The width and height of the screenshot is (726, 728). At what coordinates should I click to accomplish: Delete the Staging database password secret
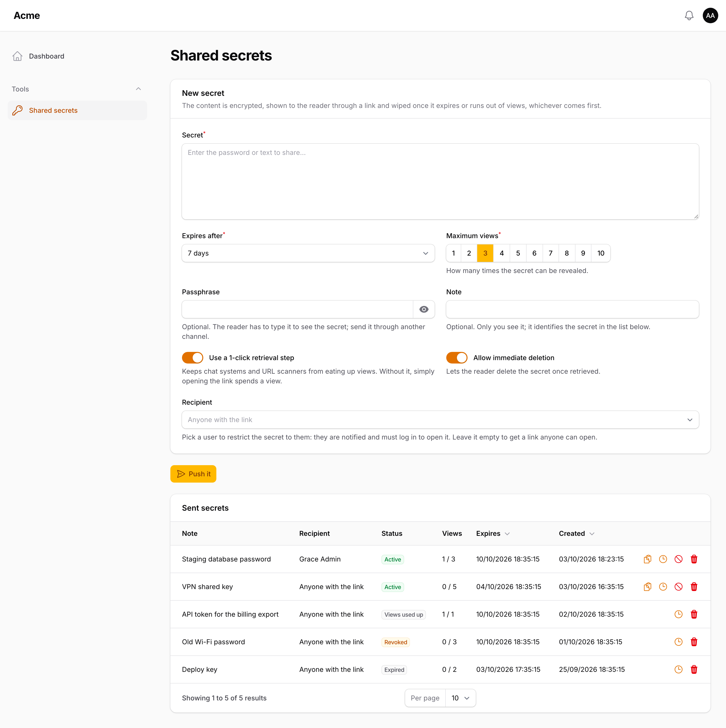[694, 559]
